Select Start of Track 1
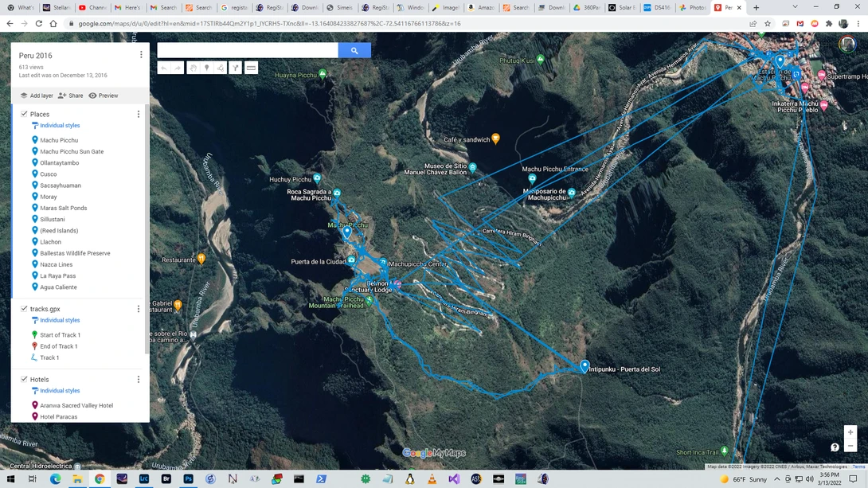The height and width of the screenshot is (488, 868). (60, 335)
